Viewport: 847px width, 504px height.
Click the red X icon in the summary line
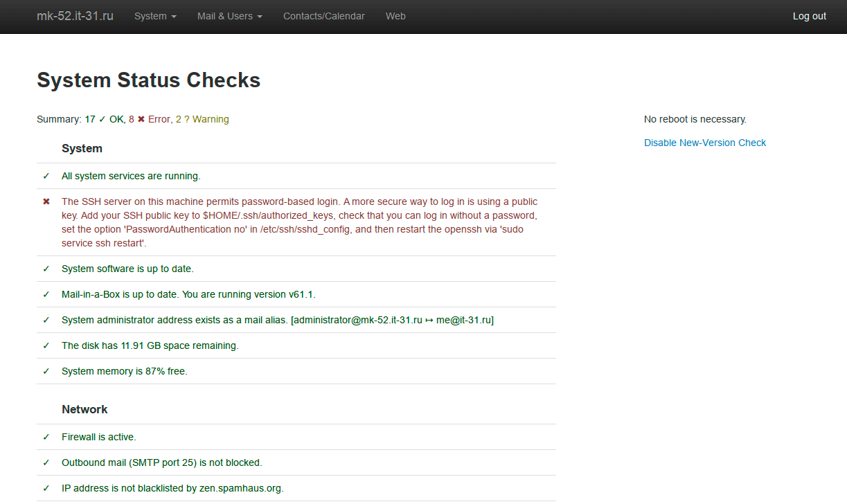click(141, 119)
